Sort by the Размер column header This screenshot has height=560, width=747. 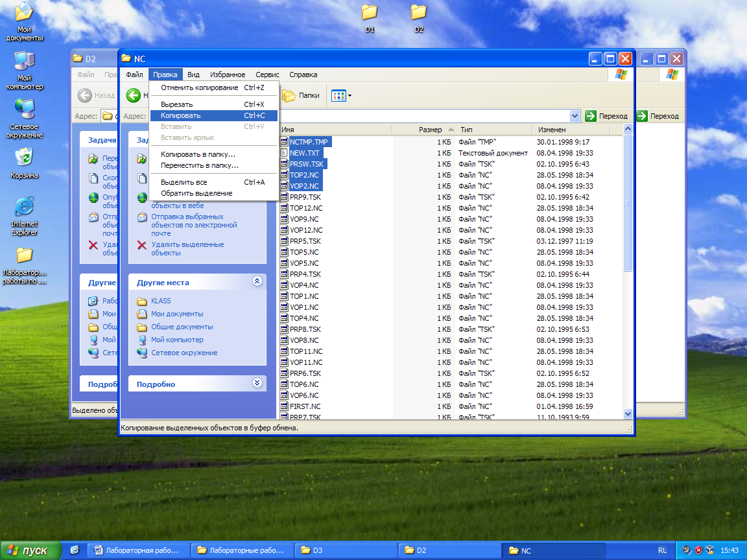click(x=424, y=130)
